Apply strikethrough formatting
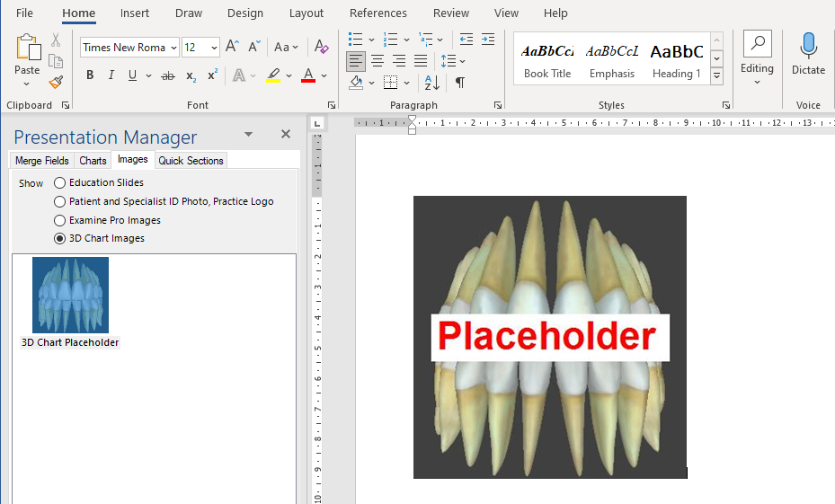Viewport: 835px width, 504px height. pyautogui.click(x=168, y=76)
